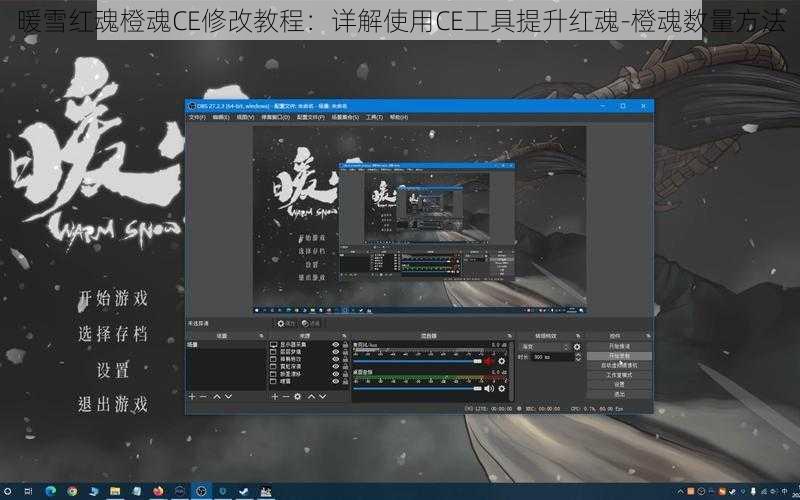Open Microsoft Edge from the taskbar

50,491
